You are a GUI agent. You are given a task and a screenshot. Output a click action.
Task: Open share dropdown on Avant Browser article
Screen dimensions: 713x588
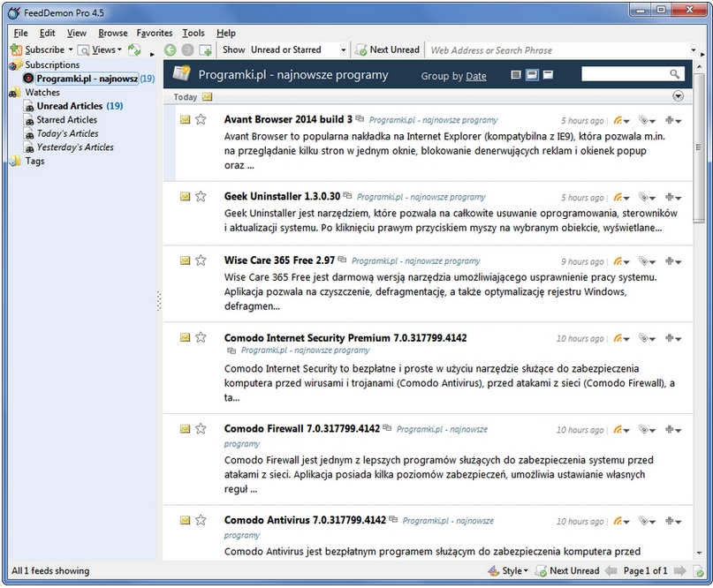[x=621, y=120]
